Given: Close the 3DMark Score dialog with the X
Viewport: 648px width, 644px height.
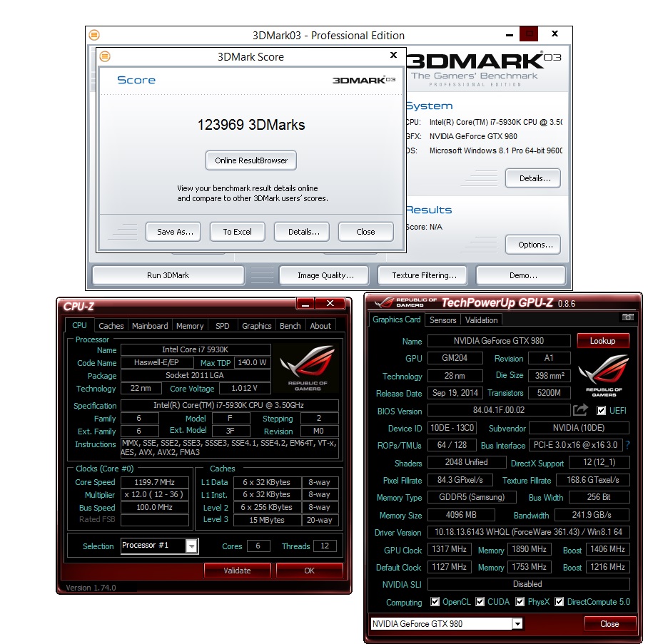Looking at the screenshot, I should 393,54.
